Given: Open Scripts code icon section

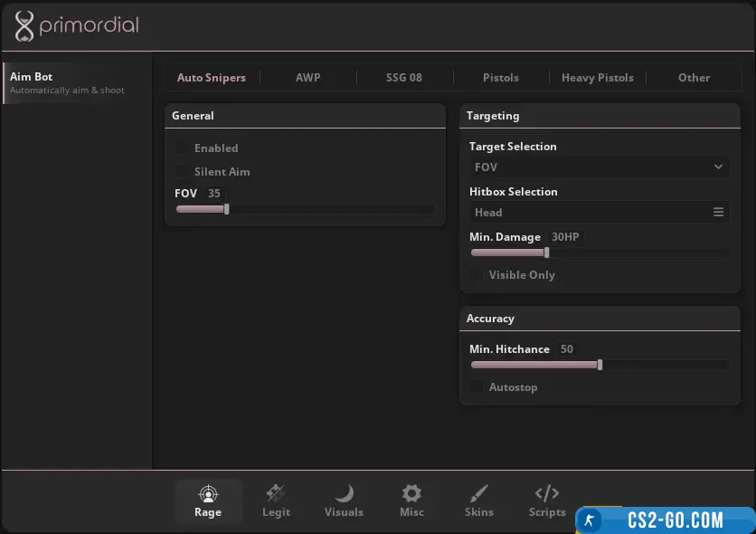Looking at the screenshot, I should point(547,494).
